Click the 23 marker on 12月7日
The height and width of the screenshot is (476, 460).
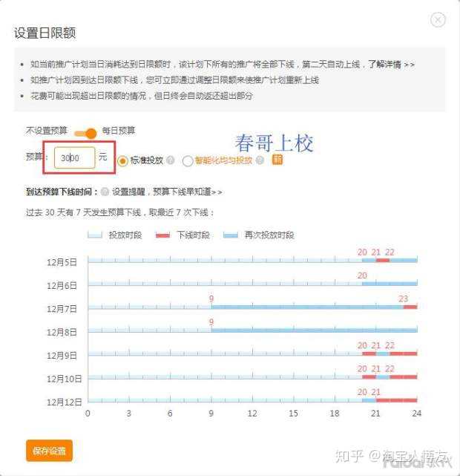[x=403, y=299]
